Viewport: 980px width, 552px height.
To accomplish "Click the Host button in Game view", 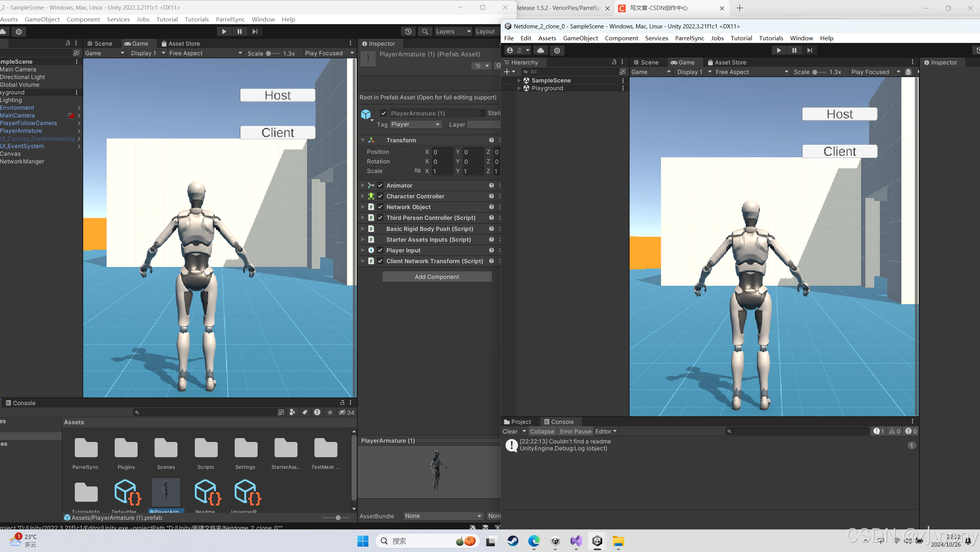I will pos(277,95).
